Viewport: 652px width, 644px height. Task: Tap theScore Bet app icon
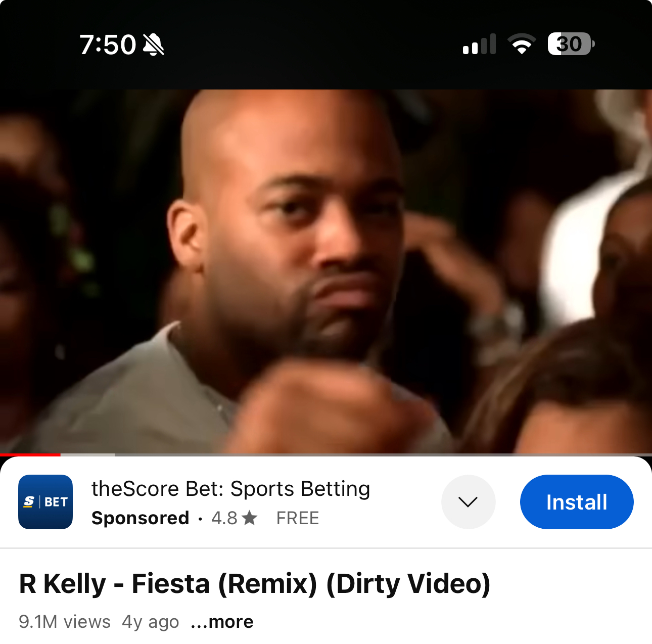(x=45, y=502)
